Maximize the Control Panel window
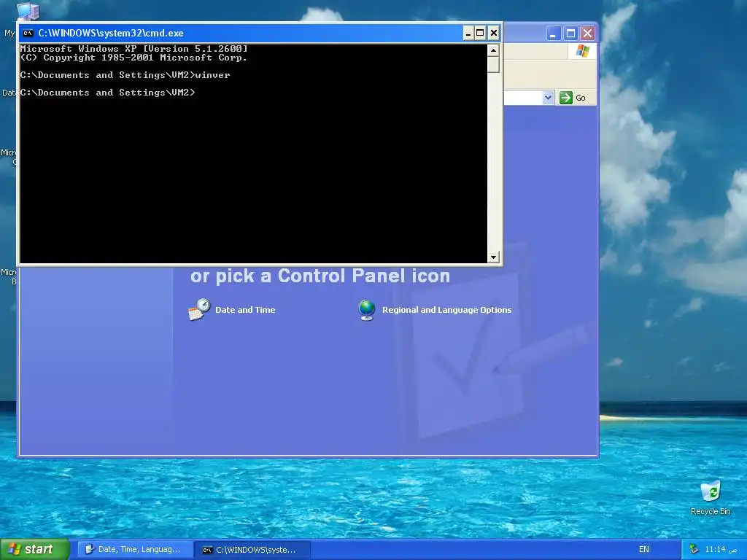Viewport: 747px width, 560px height. tap(570, 34)
